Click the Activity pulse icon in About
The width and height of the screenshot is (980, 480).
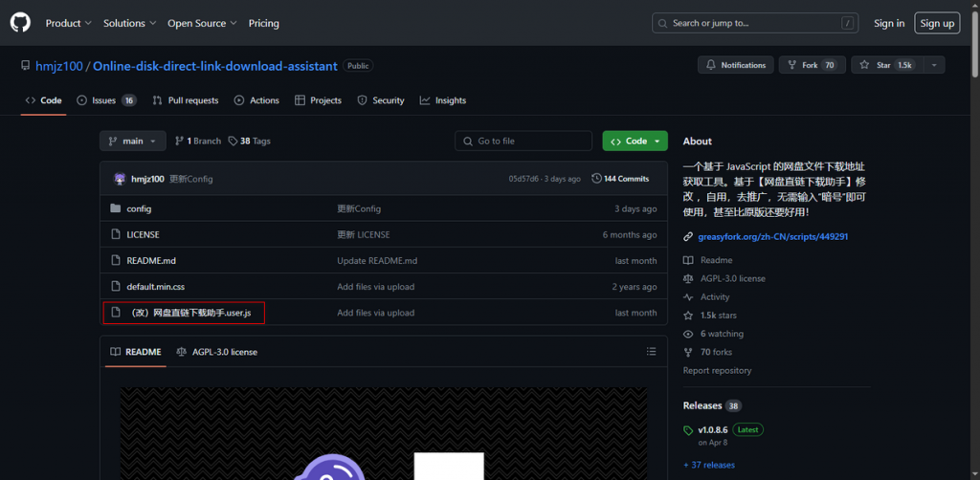coord(688,297)
